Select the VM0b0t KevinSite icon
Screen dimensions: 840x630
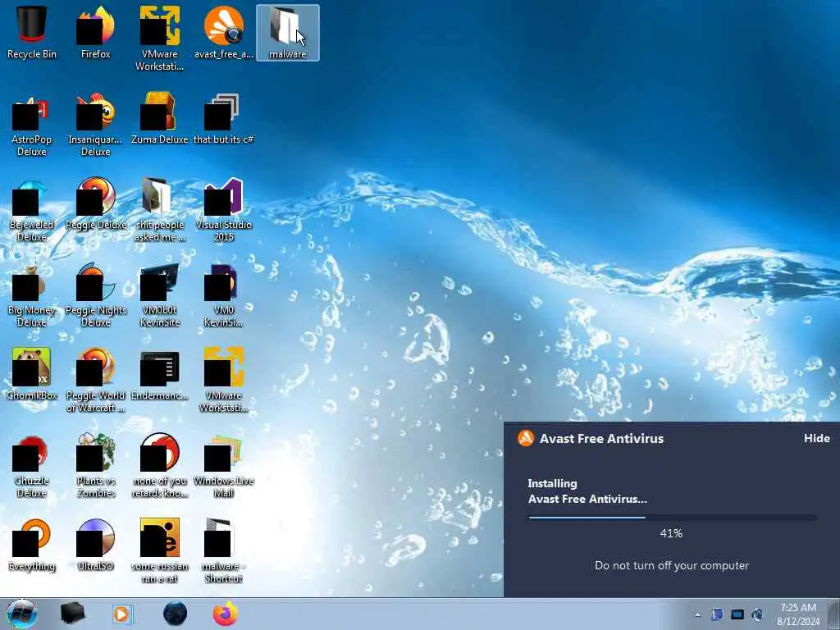pos(160,295)
